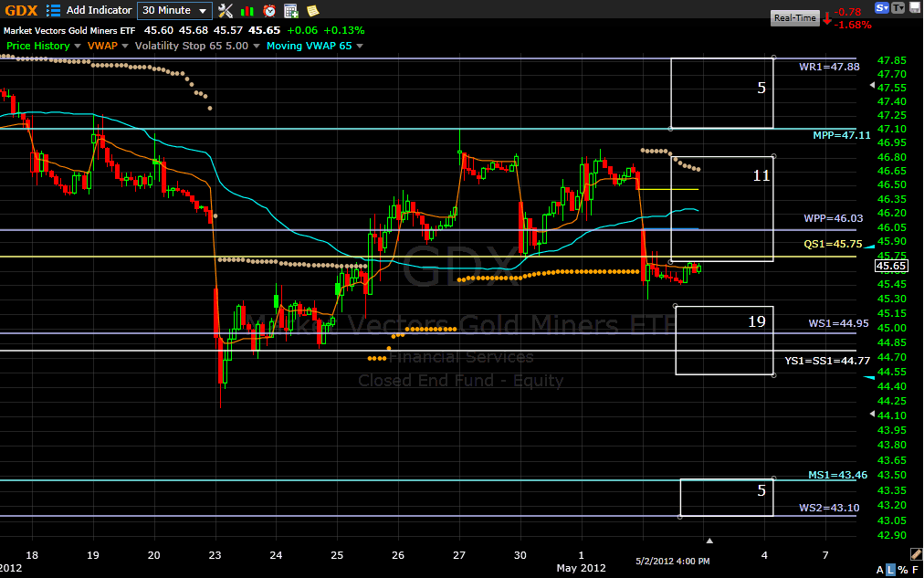Open the blue S dropdown
Viewport: 924px width, 578px height.
pyautogui.click(x=882, y=7)
